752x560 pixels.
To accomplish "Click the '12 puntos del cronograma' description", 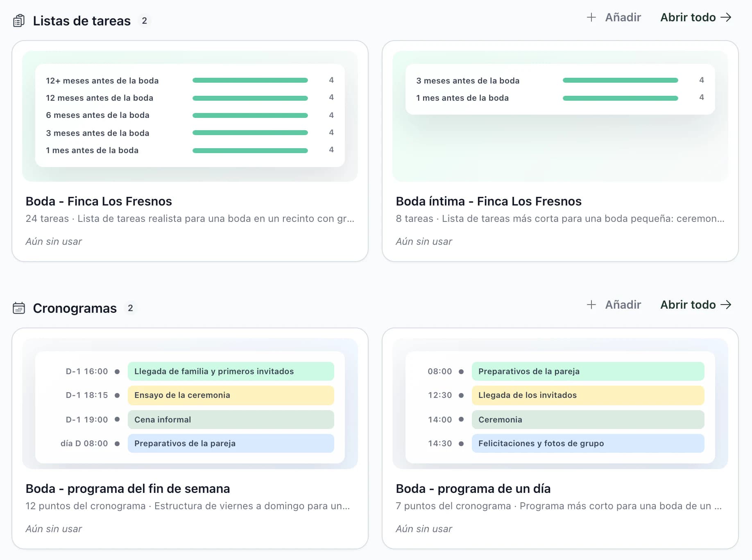I will coord(188,506).
